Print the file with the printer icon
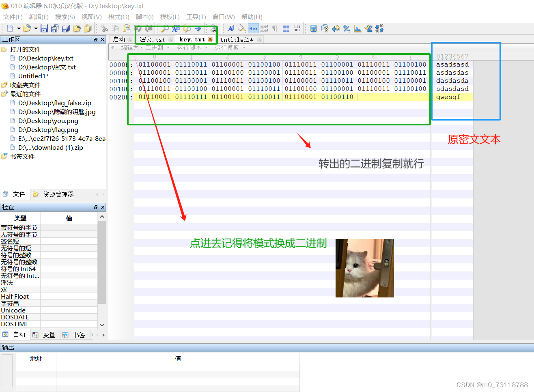Image resolution: width=534 pixels, height=392 pixels. click(213, 28)
